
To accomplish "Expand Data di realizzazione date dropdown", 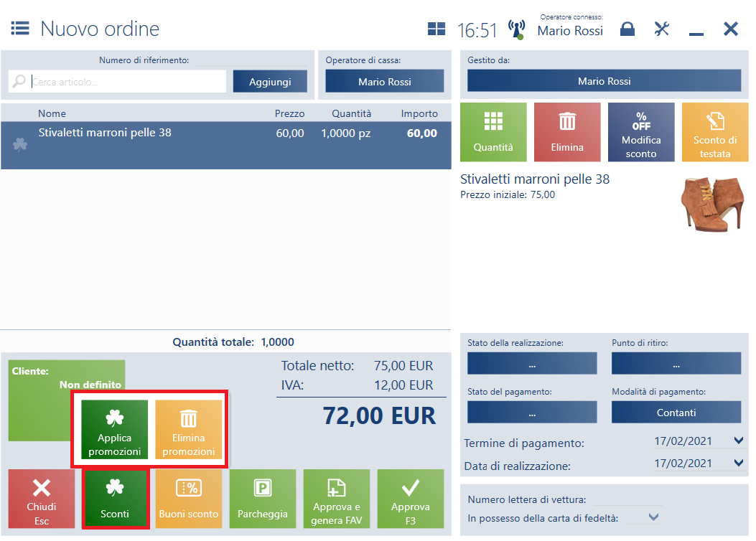I will [739, 463].
